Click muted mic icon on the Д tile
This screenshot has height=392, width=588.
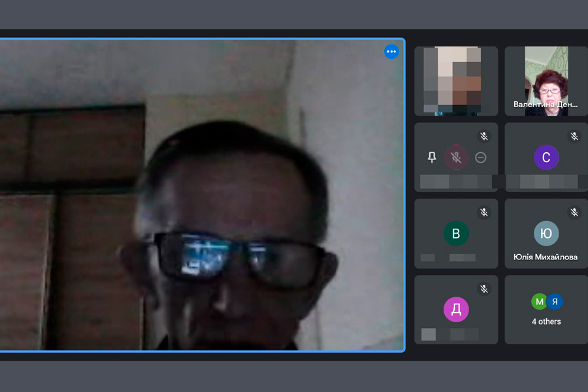pyautogui.click(x=483, y=289)
